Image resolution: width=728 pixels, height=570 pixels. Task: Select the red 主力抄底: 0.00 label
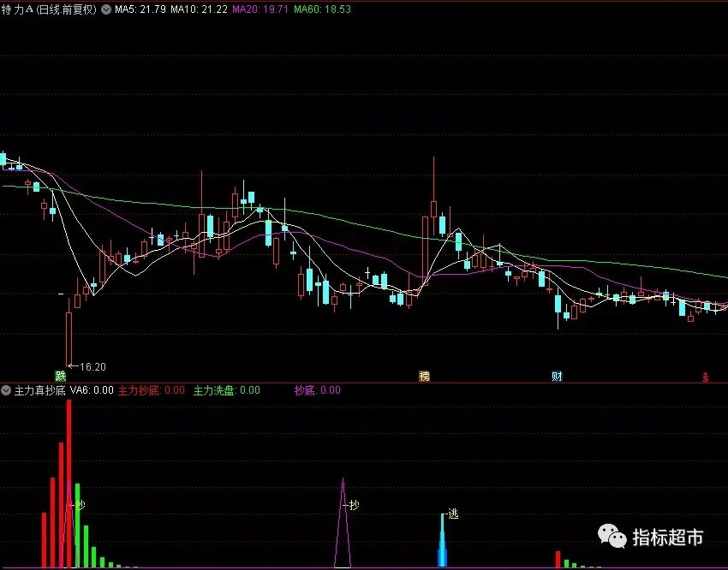152,390
